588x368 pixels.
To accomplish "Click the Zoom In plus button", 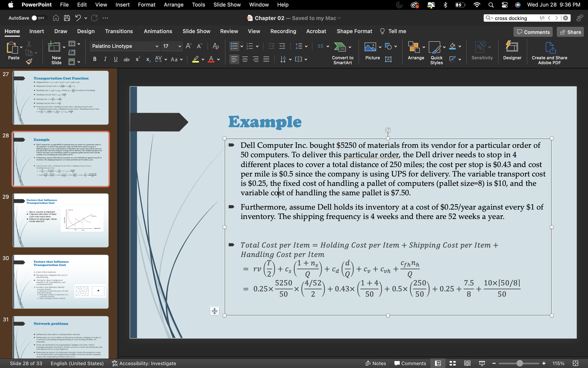I will click(x=544, y=363).
